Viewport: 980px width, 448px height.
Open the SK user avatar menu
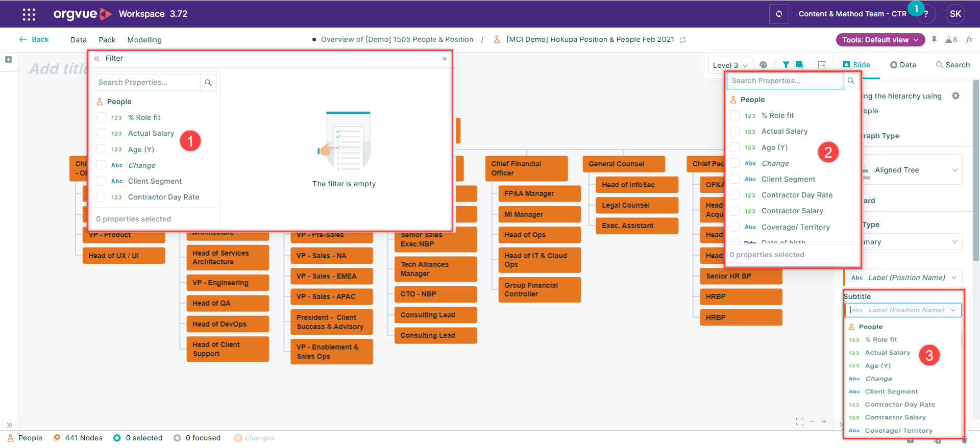[955, 14]
